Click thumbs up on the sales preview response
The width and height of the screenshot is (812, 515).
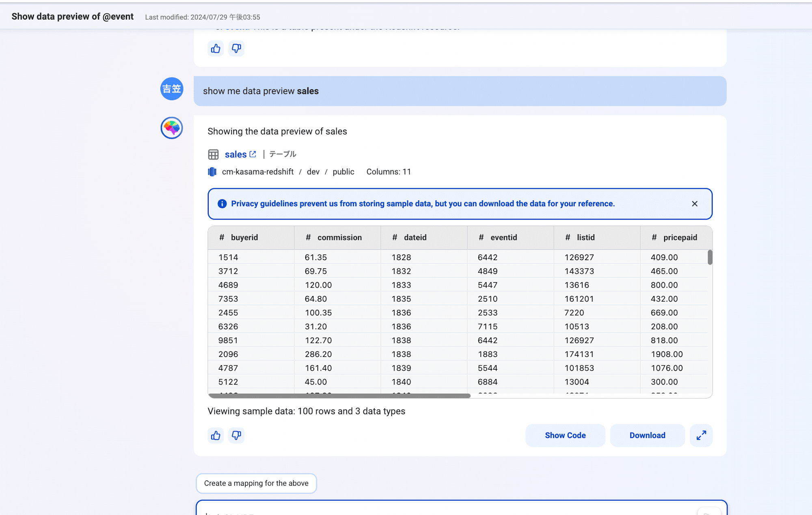tap(216, 435)
